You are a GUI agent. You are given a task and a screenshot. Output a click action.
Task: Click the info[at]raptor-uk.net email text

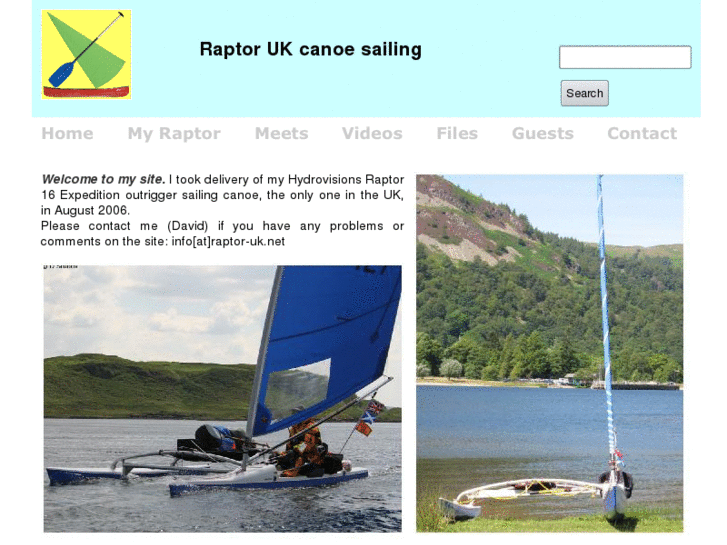pos(228,242)
